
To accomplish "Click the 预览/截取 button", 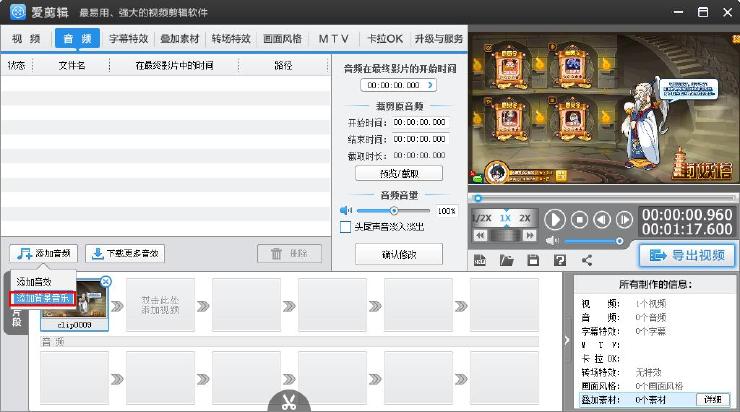I will 399,173.
